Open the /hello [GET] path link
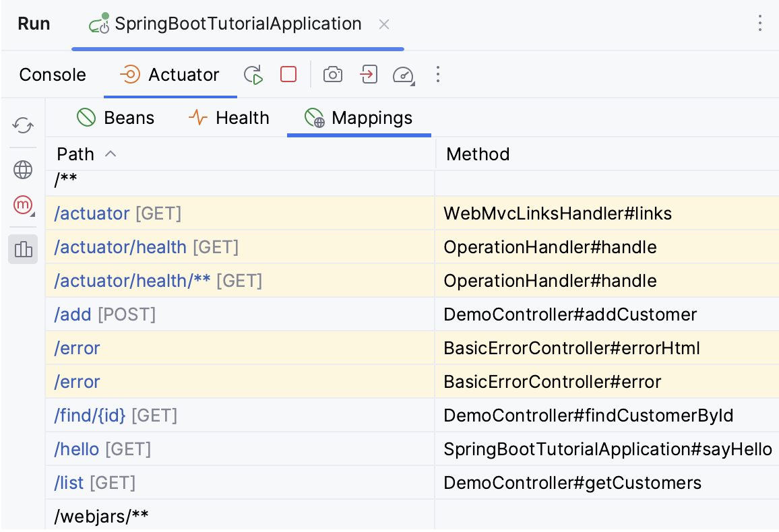 point(102,450)
